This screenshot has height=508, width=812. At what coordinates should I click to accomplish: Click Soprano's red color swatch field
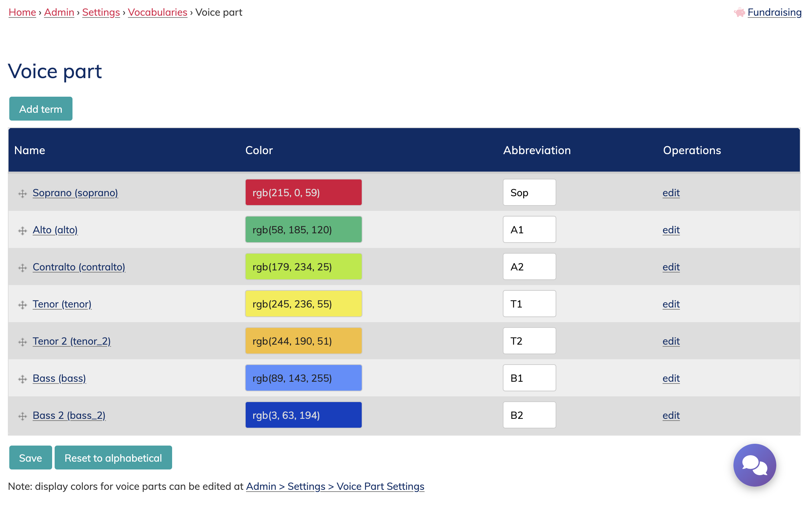click(304, 193)
